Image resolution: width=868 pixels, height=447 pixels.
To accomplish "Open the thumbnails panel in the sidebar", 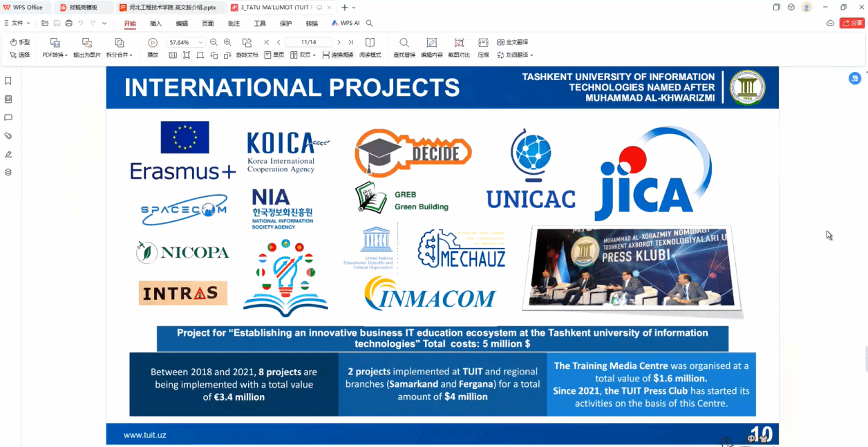I will pyautogui.click(x=8, y=99).
